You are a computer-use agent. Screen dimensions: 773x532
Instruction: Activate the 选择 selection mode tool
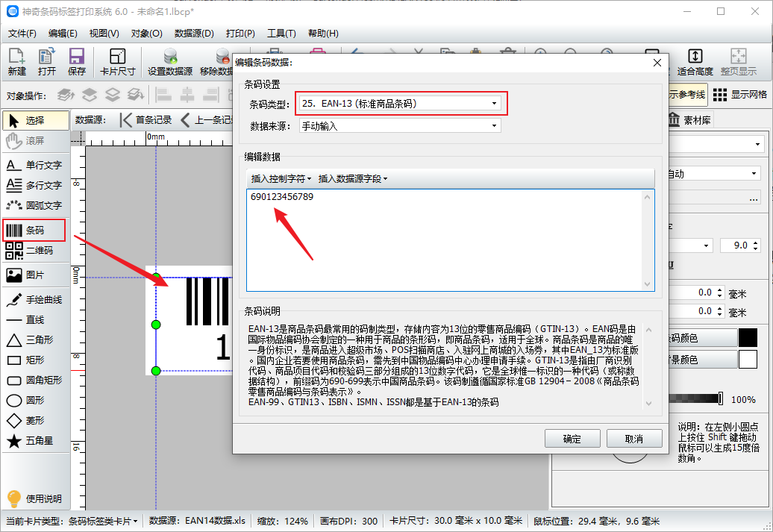(36, 120)
